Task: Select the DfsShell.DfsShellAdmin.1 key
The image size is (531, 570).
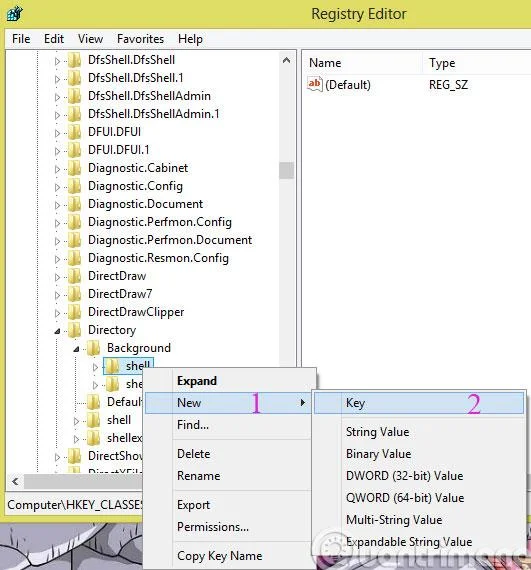Action: (153, 114)
